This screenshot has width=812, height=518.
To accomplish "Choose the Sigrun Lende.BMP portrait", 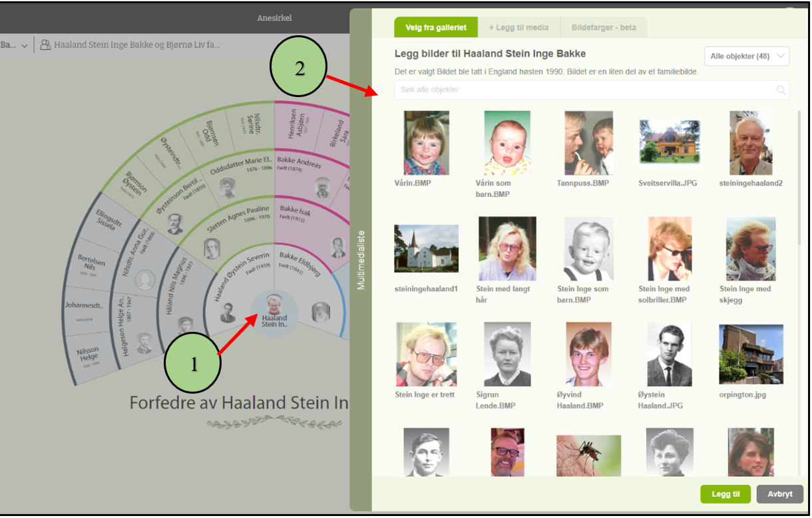I will pyautogui.click(x=507, y=354).
